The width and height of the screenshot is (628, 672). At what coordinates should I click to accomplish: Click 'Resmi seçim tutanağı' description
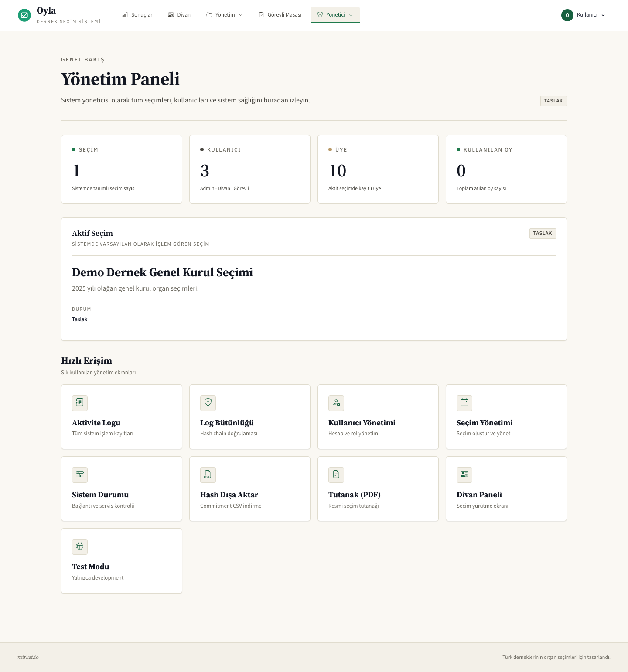(x=354, y=506)
